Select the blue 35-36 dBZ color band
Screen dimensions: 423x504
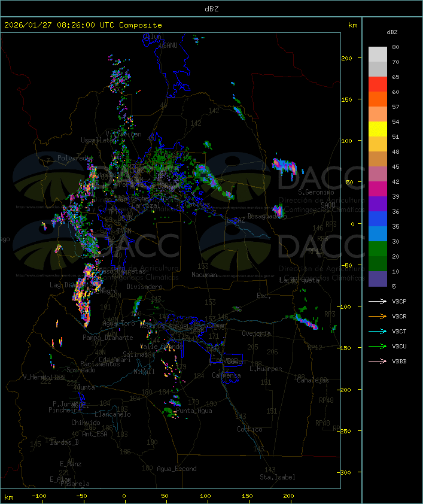click(x=378, y=219)
